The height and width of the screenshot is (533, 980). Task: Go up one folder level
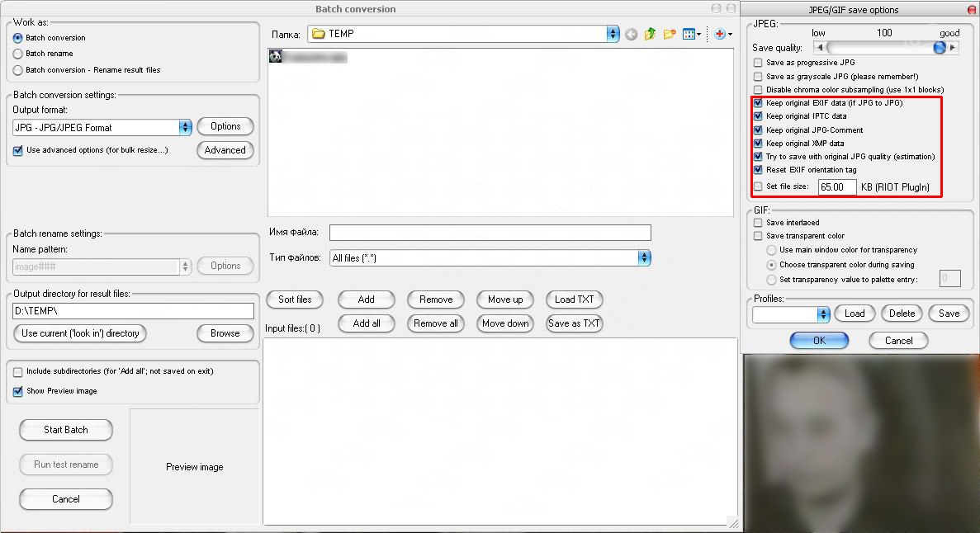[x=650, y=35]
